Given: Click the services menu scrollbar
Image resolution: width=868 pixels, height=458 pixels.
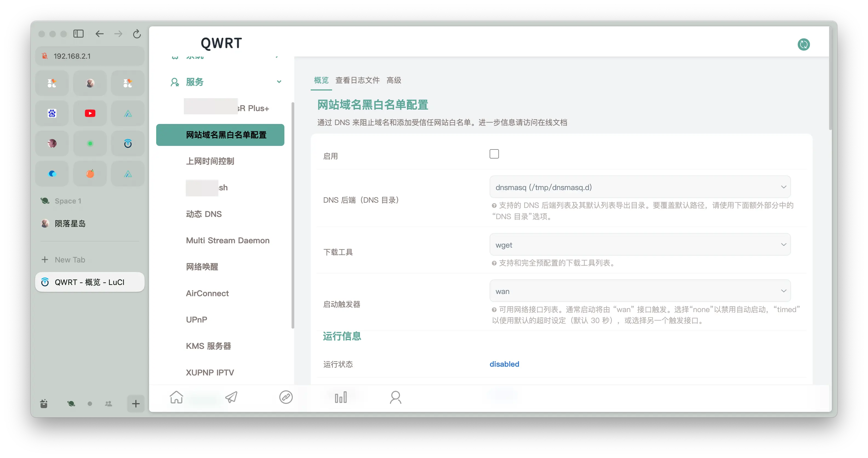Looking at the screenshot, I should 292,215.
